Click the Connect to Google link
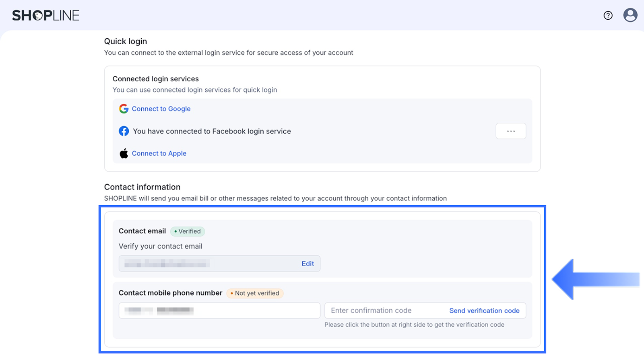Screen dimensions: 644x358 tap(161, 109)
